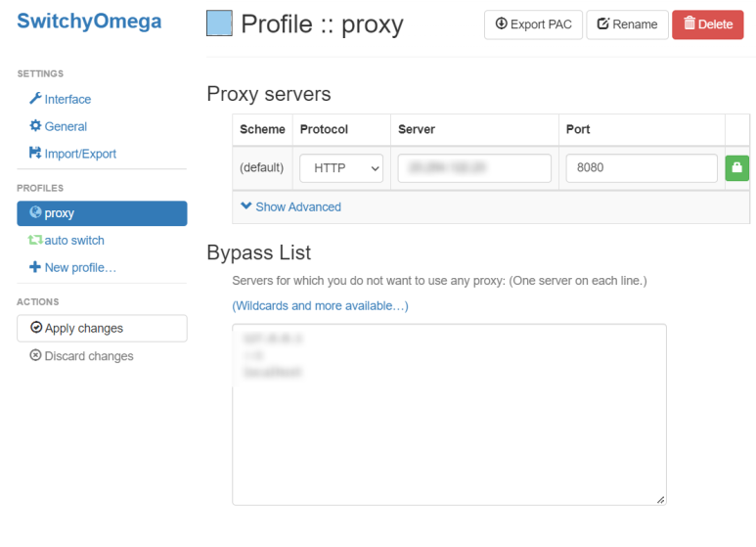Select the proxy profile in sidebar
This screenshot has width=756, height=547.
point(102,213)
